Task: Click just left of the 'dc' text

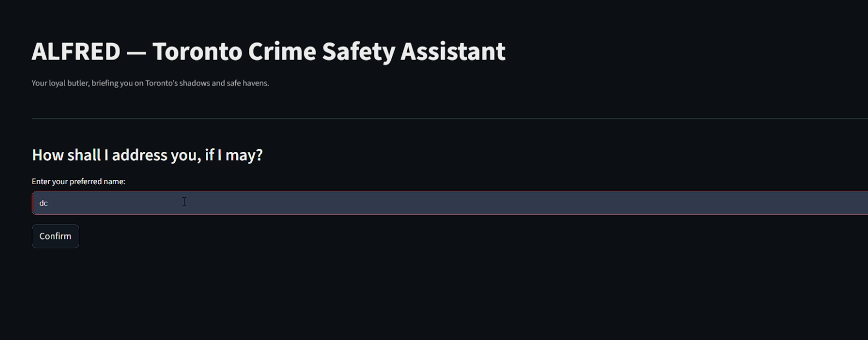Action: 37,202
